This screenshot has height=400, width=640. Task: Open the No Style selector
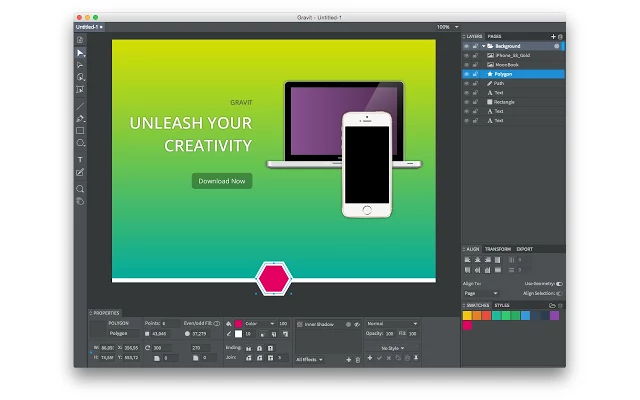point(392,348)
